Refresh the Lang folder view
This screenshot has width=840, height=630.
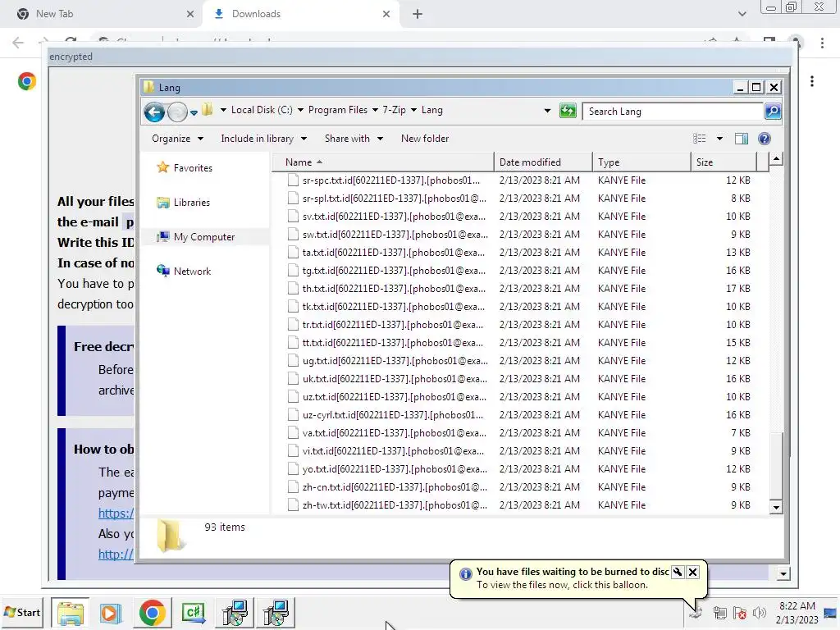coord(568,111)
